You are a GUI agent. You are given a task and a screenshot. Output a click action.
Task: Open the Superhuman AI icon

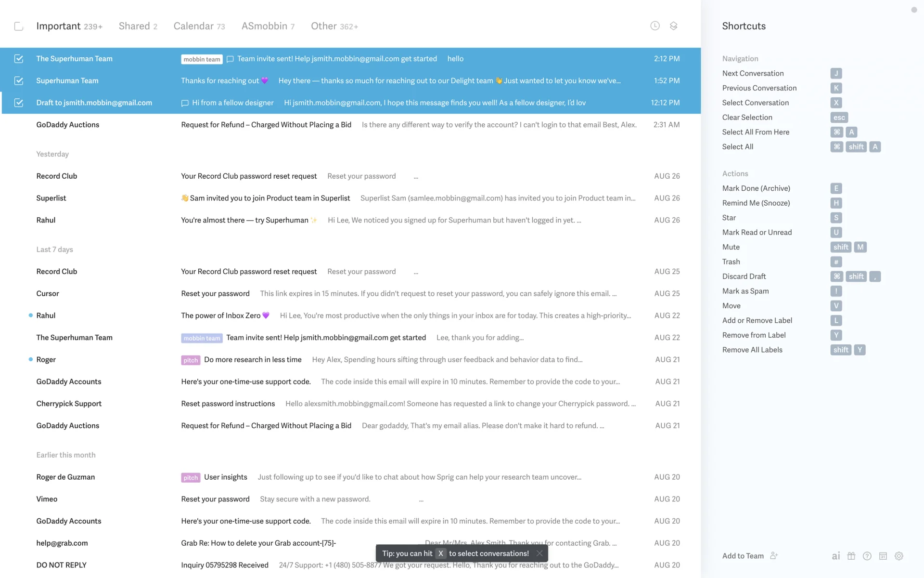[x=836, y=556]
